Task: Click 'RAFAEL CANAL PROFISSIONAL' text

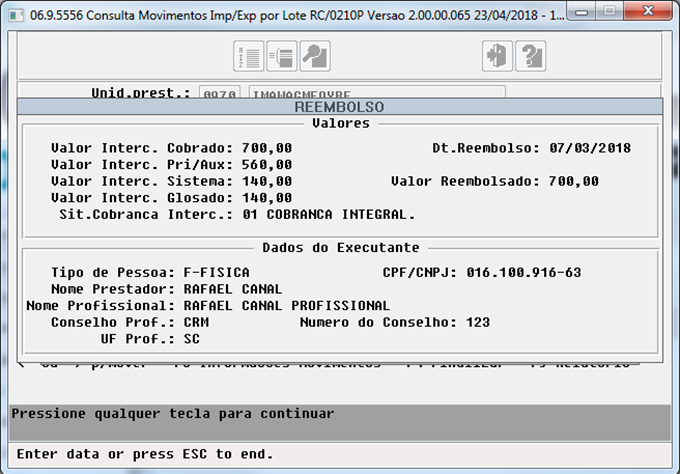Action: click(x=287, y=306)
